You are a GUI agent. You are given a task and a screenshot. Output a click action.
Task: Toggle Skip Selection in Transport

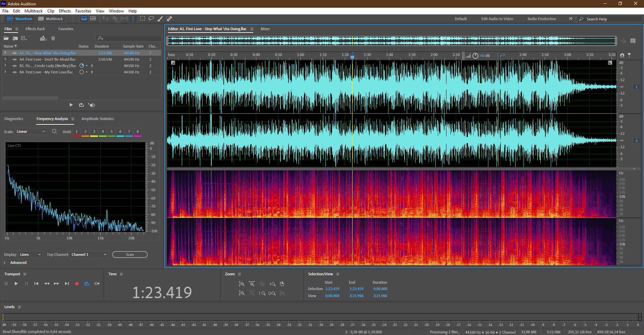97,284
